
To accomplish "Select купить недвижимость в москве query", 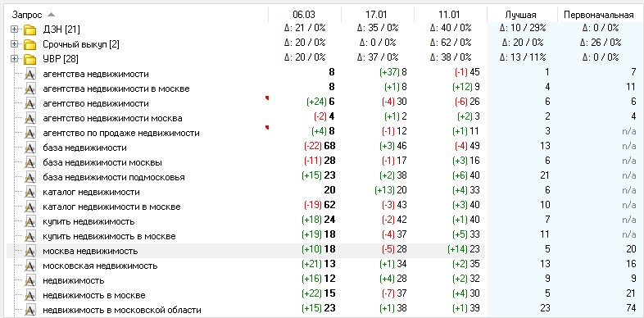I will 109,236.
